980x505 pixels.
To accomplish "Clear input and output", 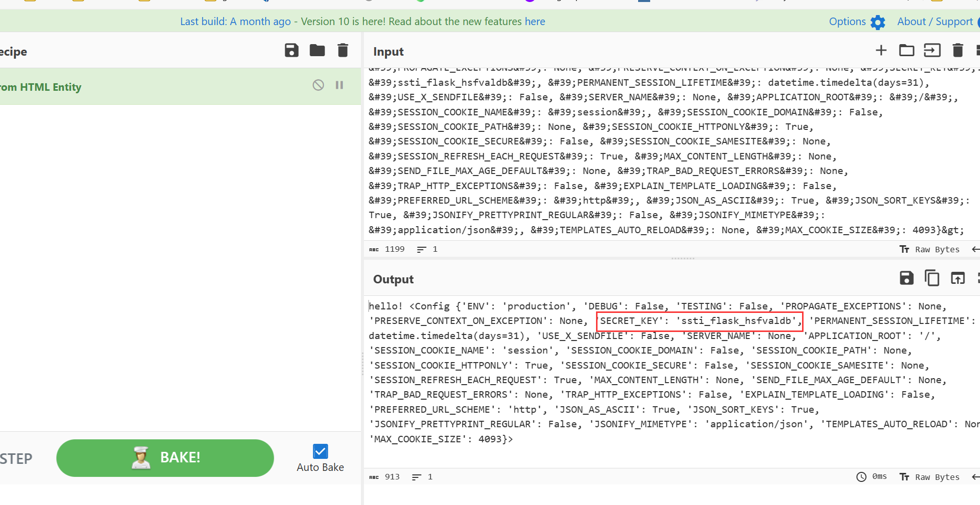I will point(957,50).
